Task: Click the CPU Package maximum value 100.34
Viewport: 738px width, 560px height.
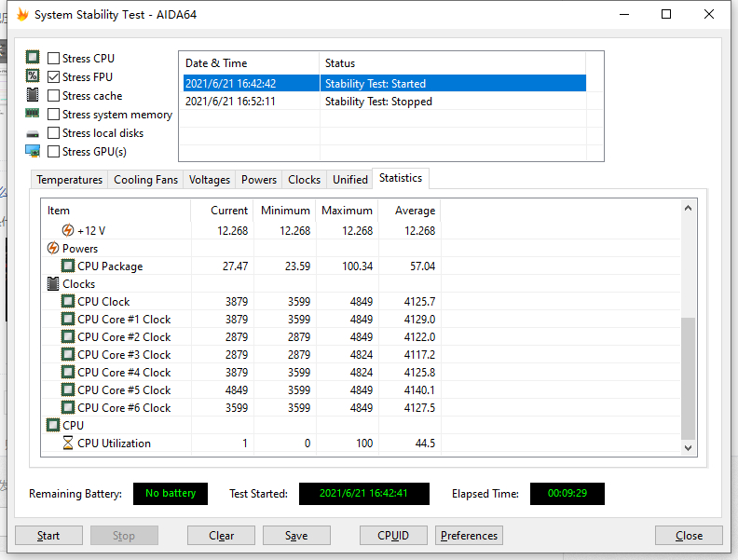Action: pyautogui.click(x=357, y=266)
